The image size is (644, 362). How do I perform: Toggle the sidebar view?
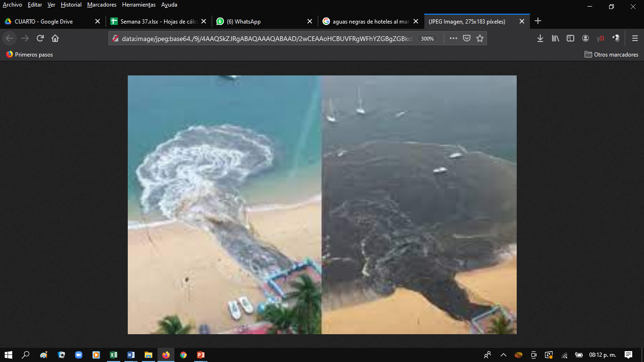pos(570,38)
